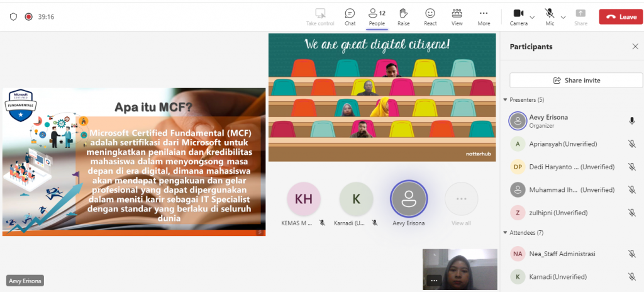This screenshot has height=292, width=644.
Task: Click zulhipni's muted mic icon
Action: pos(631,213)
